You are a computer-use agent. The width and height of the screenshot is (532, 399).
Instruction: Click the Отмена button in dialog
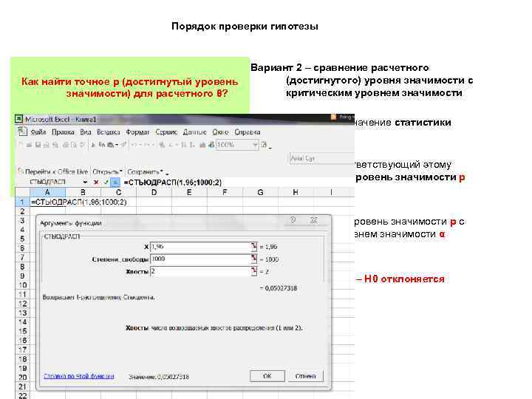pyautogui.click(x=305, y=376)
